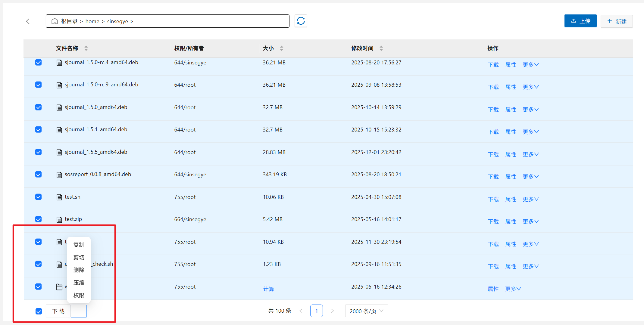644x325 pixels.
Task: Click the test.zip file icon
Action: [59, 219]
